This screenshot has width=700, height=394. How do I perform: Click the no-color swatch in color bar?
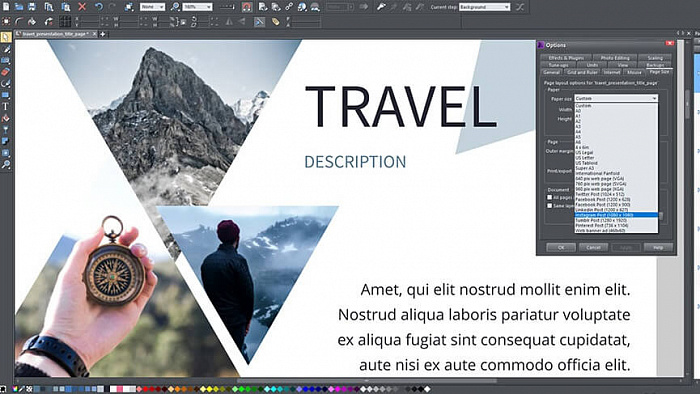point(29,389)
